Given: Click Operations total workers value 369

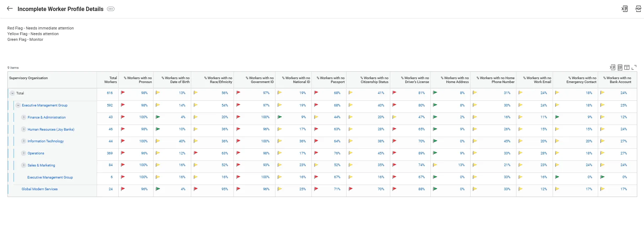Looking at the screenshot, I should tap(110, 153).
